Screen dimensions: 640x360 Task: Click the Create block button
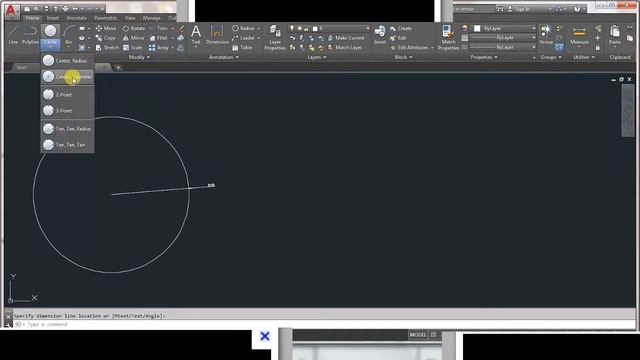(401, 28)
